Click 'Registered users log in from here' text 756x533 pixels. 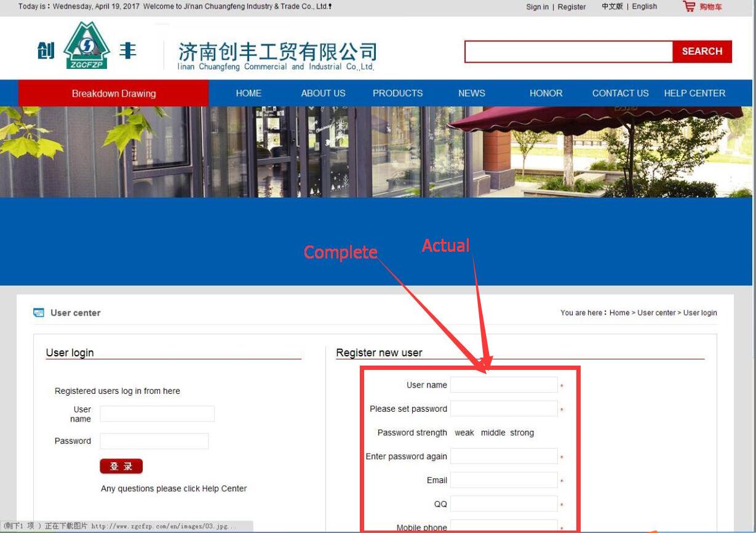pyautogui.click(x=117, y=391)
